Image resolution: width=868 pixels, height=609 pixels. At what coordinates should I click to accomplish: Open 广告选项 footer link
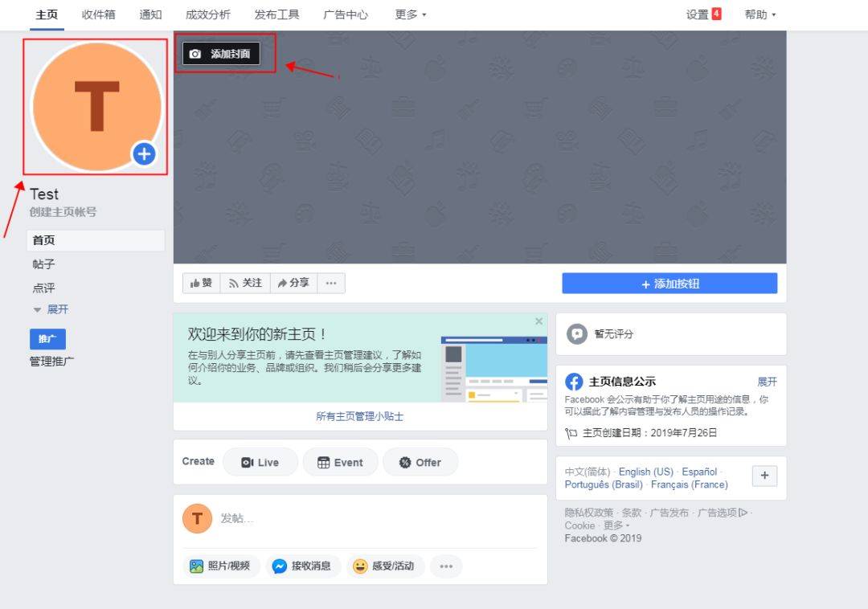[x=723, y=513]
